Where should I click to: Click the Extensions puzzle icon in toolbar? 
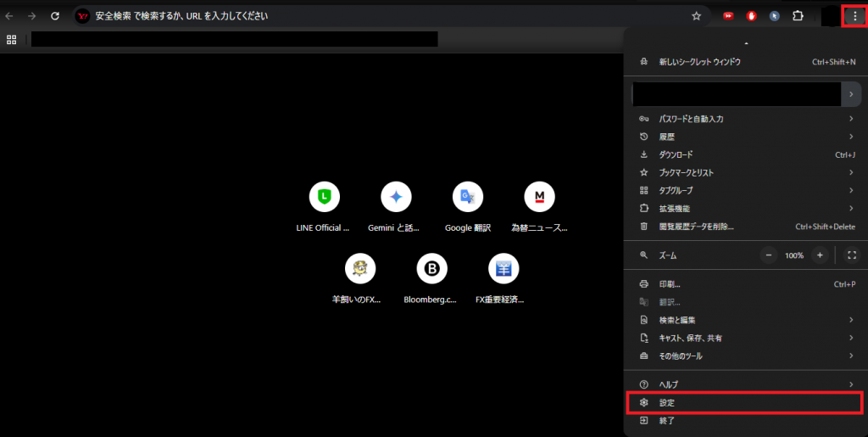click(798, 16)
